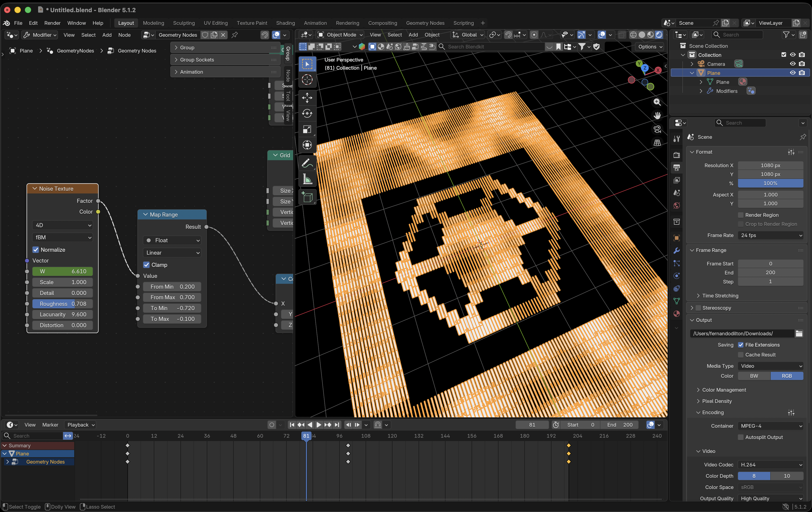Enable the Cache Result checkbox

[x=741, y=355]
